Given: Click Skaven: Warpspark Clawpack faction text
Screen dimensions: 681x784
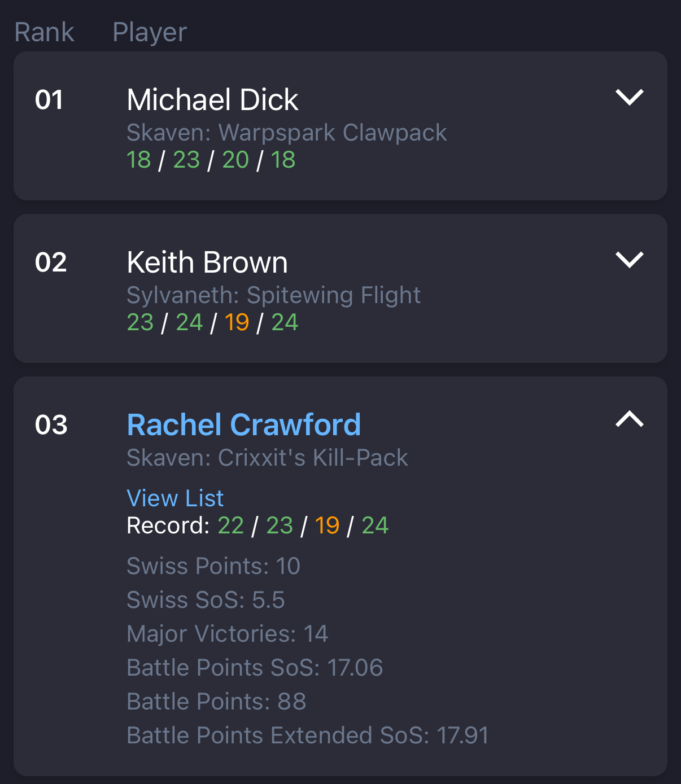Looking at the screenshot, I should pyautogui.click(x=287, y=133).
